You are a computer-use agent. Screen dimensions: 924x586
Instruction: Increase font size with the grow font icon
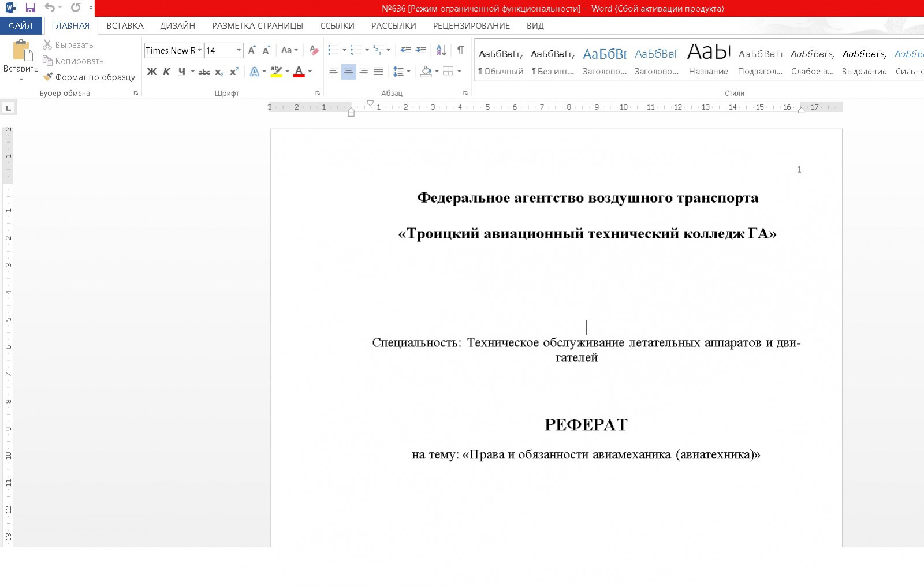point(252,51)
